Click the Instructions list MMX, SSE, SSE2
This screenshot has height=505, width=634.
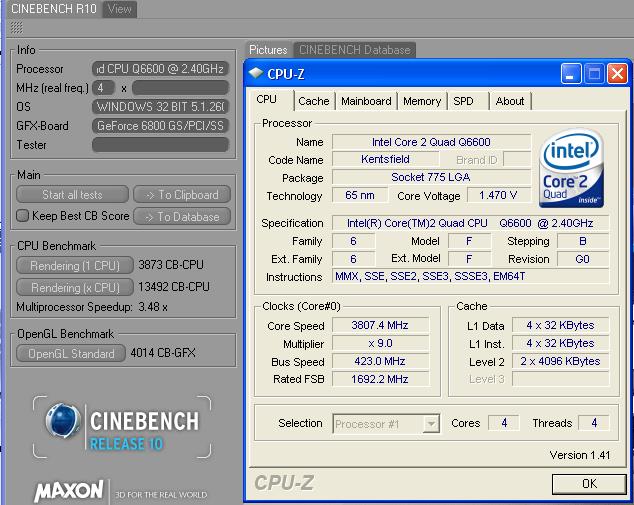click(470, 277)
